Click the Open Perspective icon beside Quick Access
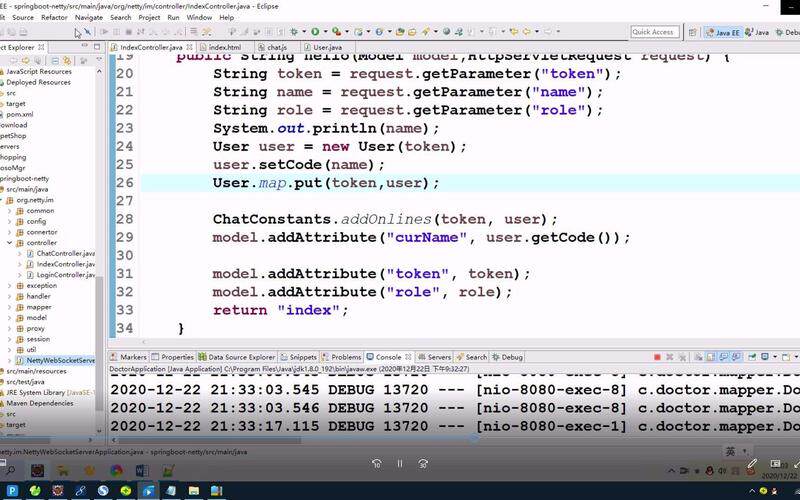Image resolution: width=800 pixels, height=500 pixels. click(x=692, y=32)
